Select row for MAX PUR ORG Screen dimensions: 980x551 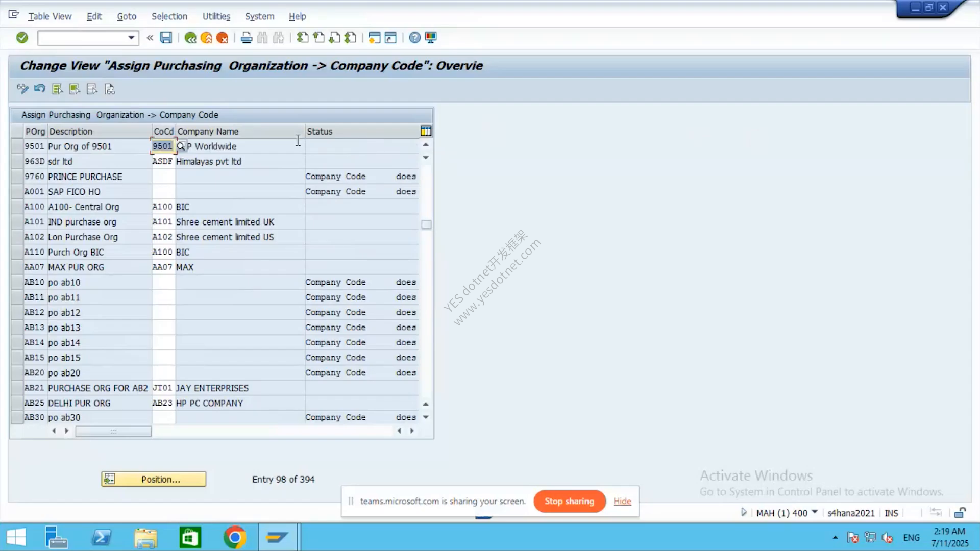[x=17, y=267]
